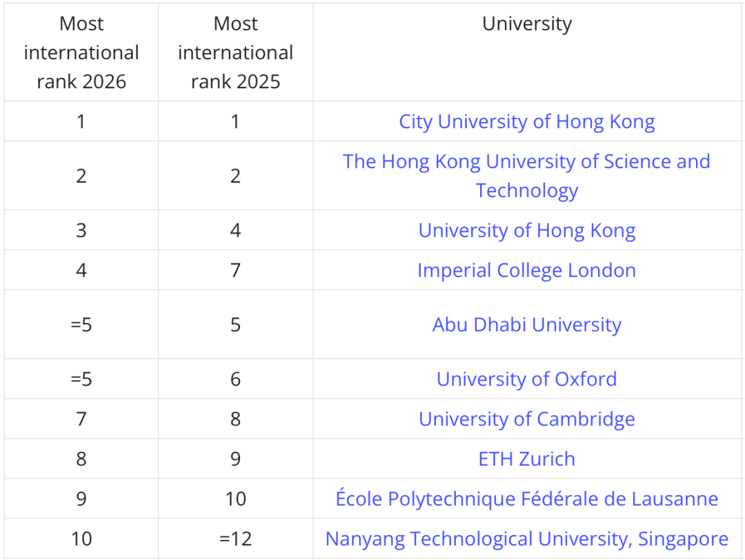Select the "University" column header

(x=526, y=24)
